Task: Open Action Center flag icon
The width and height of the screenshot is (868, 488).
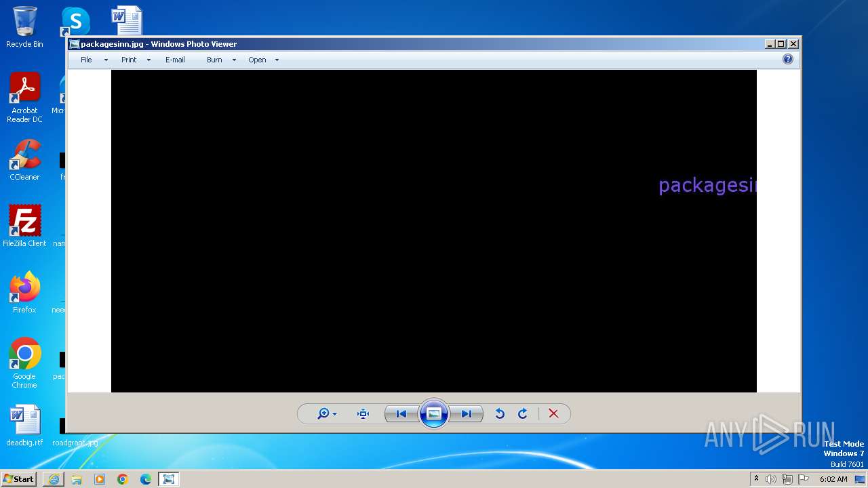Action: pos(804,479)
